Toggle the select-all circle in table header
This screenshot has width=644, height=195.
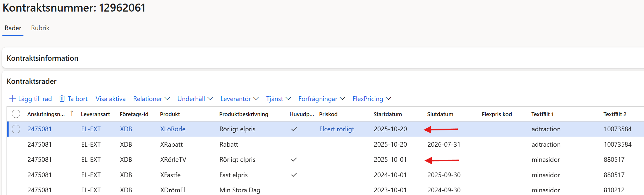pyautogui.click(x=16, y=114)
